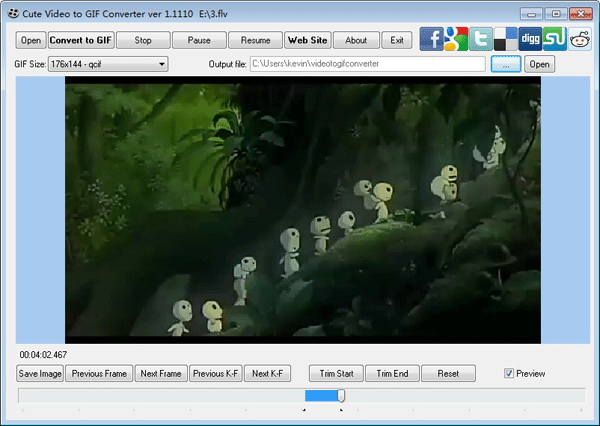600x426 pixels.
Task: Jump to Next K-F
Action: (267, 374)
